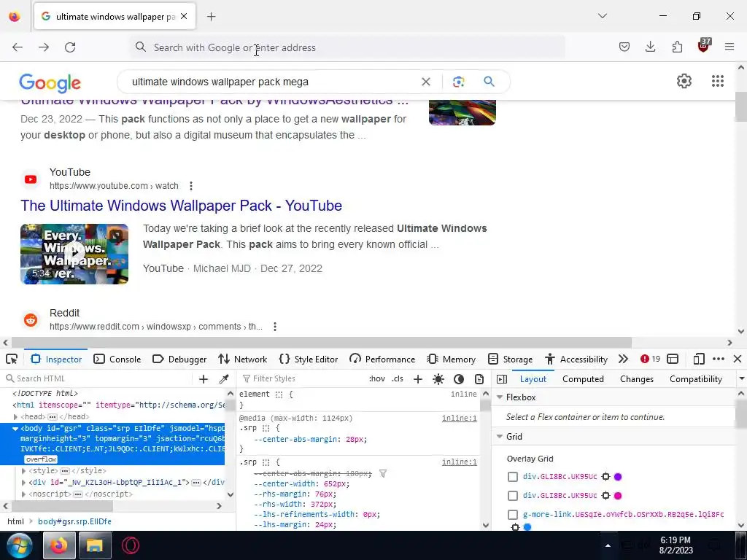Image resolution: width=747 pixels, height=560 pixels.
Task: Change purple grid overlay color swatch
Action: [618, 477]
